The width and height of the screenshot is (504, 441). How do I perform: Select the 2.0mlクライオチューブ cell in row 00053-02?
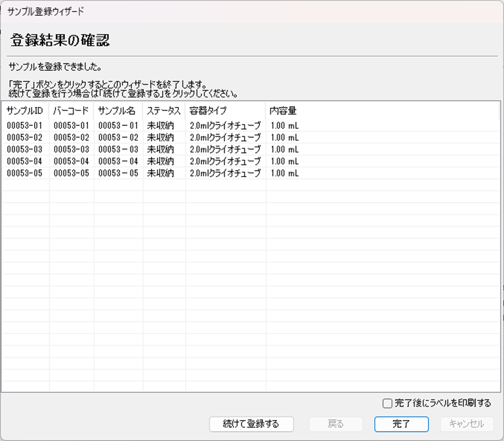[x=225, y=137]
